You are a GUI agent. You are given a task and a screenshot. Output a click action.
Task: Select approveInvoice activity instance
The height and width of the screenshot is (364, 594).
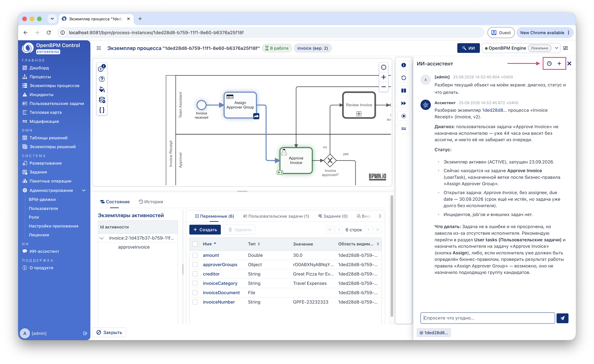134,247
